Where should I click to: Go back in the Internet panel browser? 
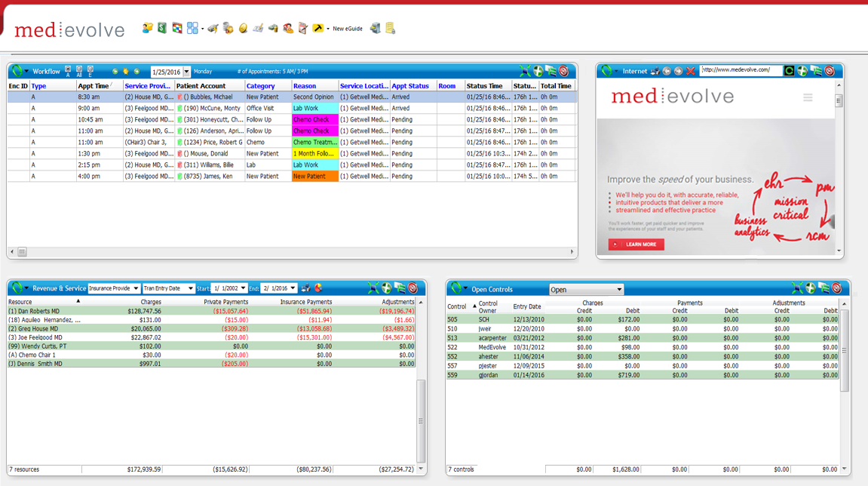pyautogui.click(x=667, y=71)
